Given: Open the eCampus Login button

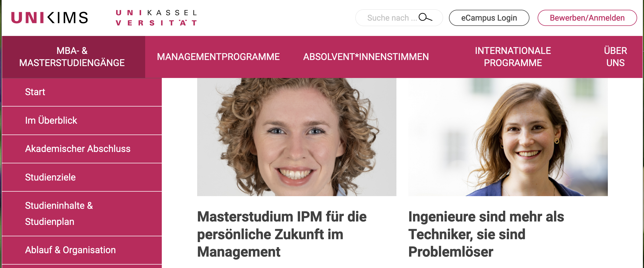Looking at the screenshot, I should click(489, 18).
